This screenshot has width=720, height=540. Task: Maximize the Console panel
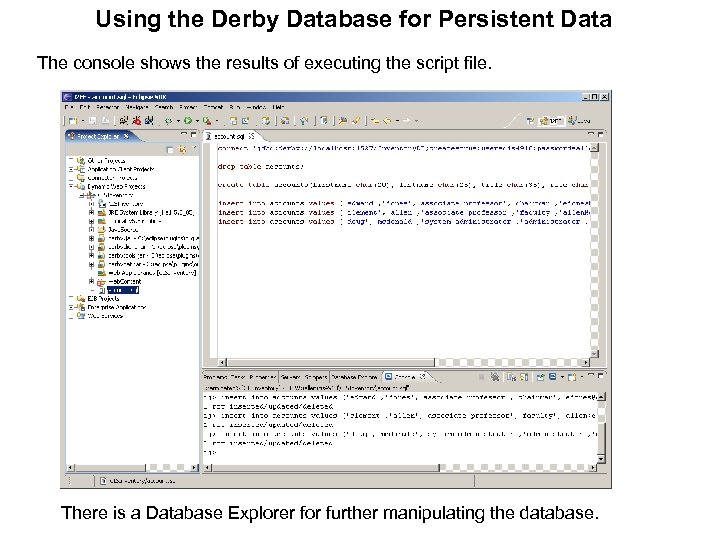(x=601, y=375)
